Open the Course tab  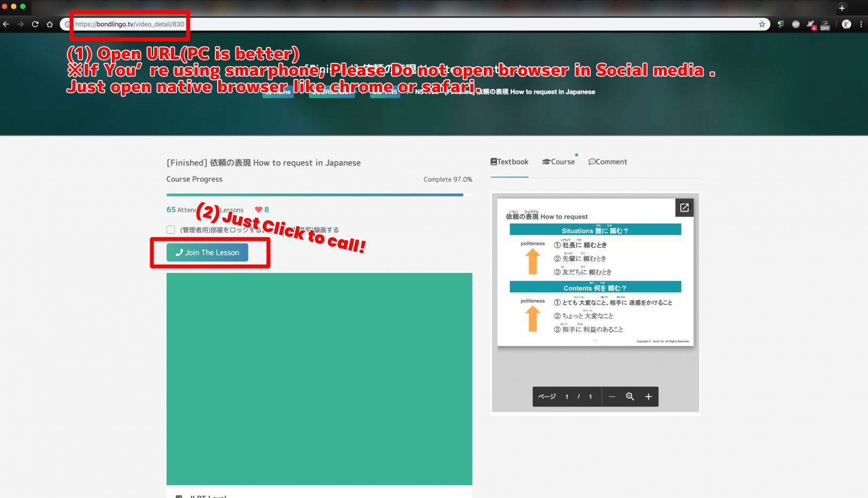click(558, 162)
